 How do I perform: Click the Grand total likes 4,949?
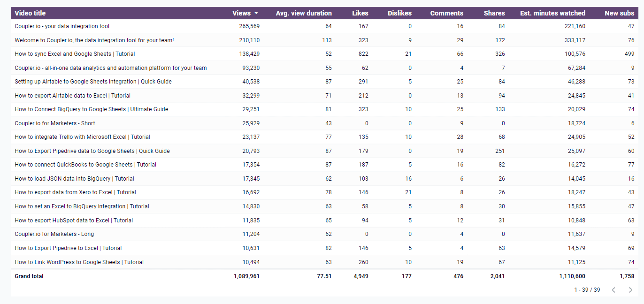361,276
